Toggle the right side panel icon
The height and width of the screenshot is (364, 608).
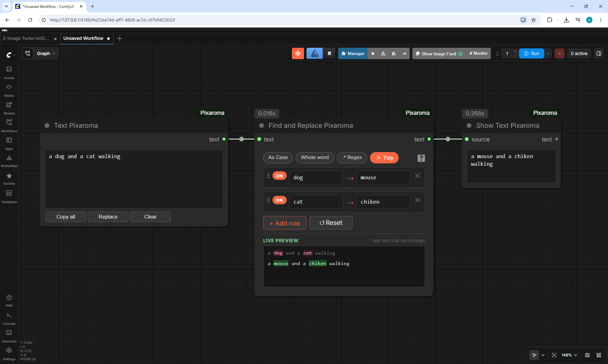(x=599, y=53)
